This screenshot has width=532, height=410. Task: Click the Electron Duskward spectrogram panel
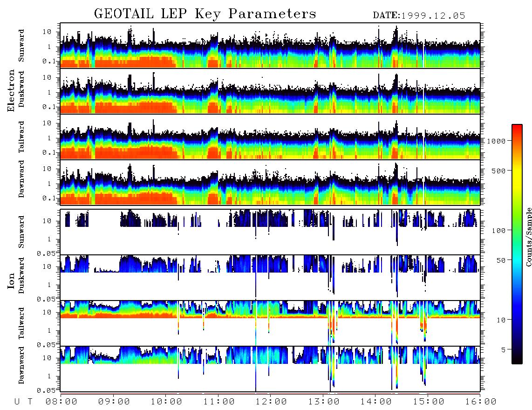(270, 91)
